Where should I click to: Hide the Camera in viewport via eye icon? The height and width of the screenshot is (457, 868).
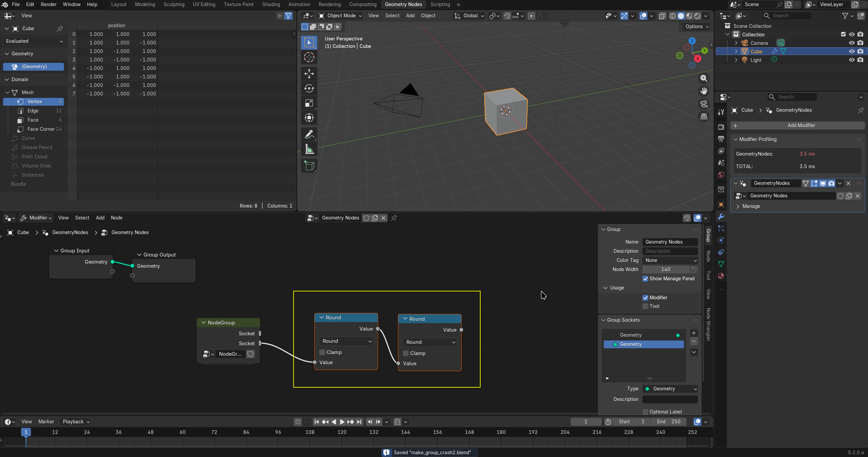coord(852,43)
